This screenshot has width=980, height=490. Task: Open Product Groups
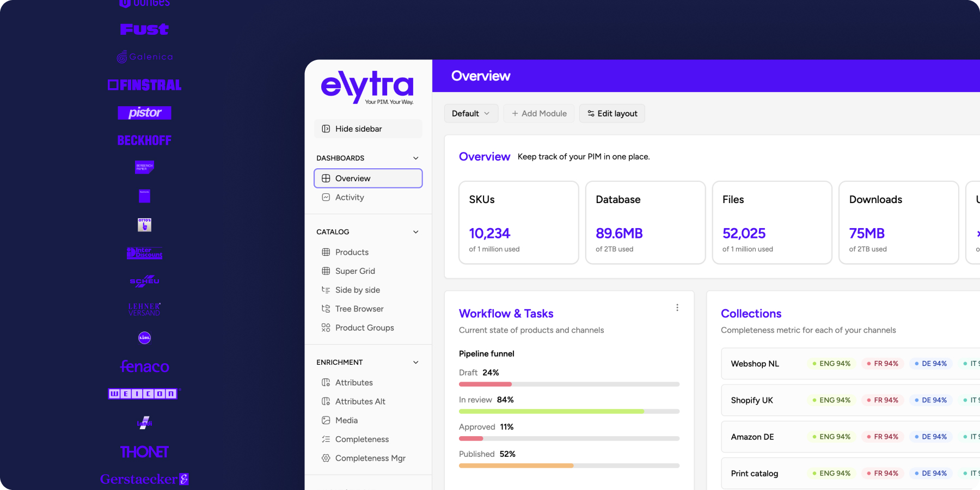tap(368, 328)
